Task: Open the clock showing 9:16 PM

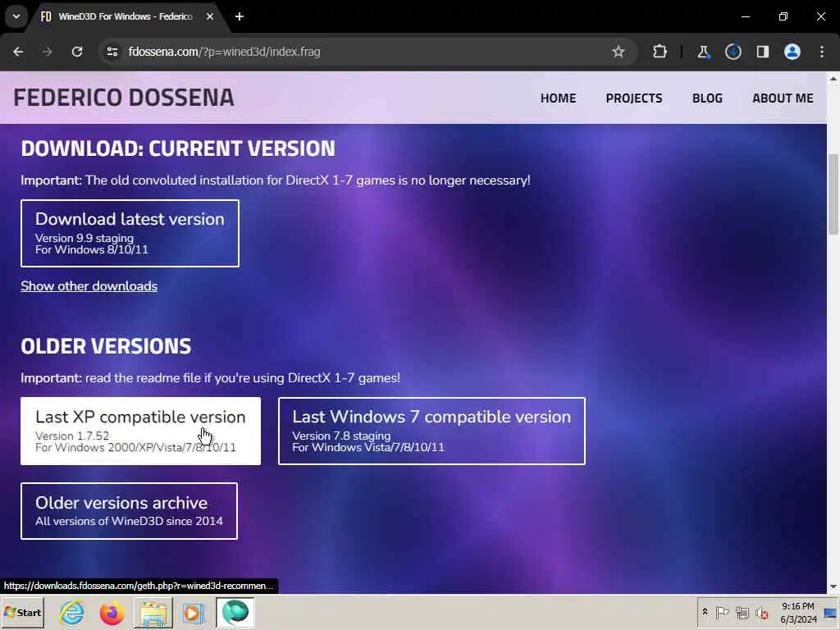Action: (x=798, y=612)
